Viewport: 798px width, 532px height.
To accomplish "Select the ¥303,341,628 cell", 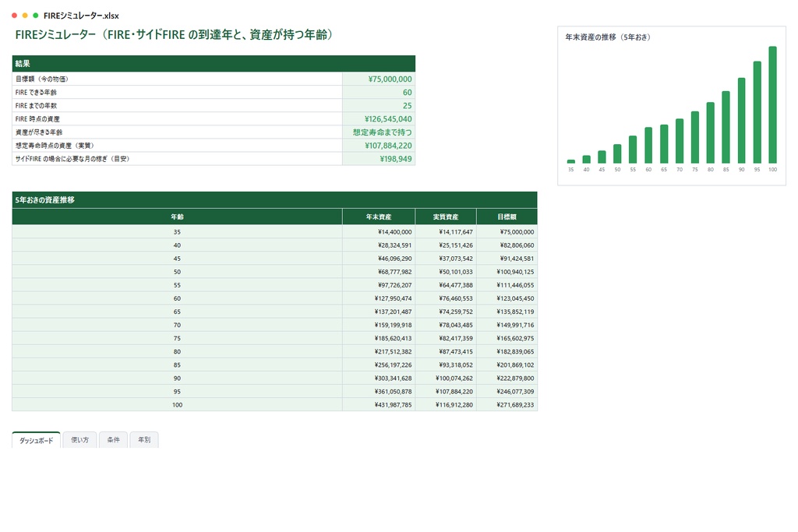I will [379, 378].
